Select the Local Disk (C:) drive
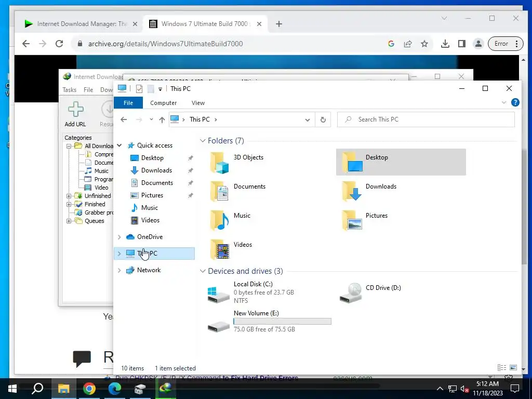Viewport: 532px width, 399px height. (x=268, y=292)
